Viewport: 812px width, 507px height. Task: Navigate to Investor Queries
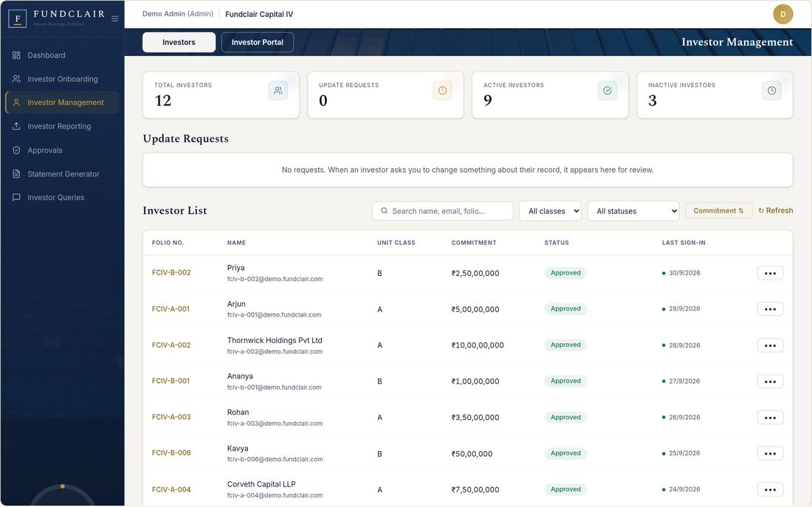(62, 197)
